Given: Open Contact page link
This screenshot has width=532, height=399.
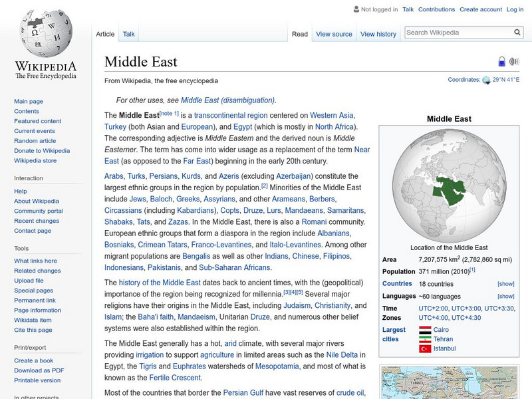Looking at the screenshot, I should [33, 231].
